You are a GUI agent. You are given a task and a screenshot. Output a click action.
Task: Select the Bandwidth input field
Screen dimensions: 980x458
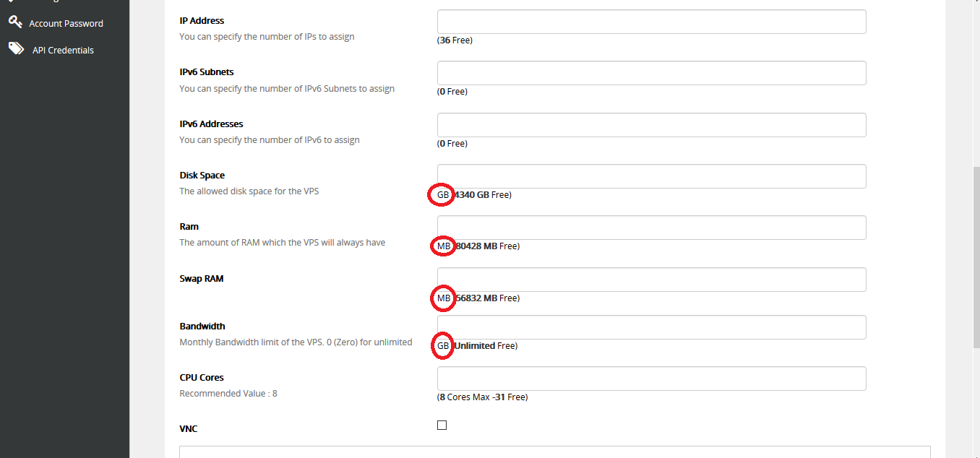click(x=651, y=327)
